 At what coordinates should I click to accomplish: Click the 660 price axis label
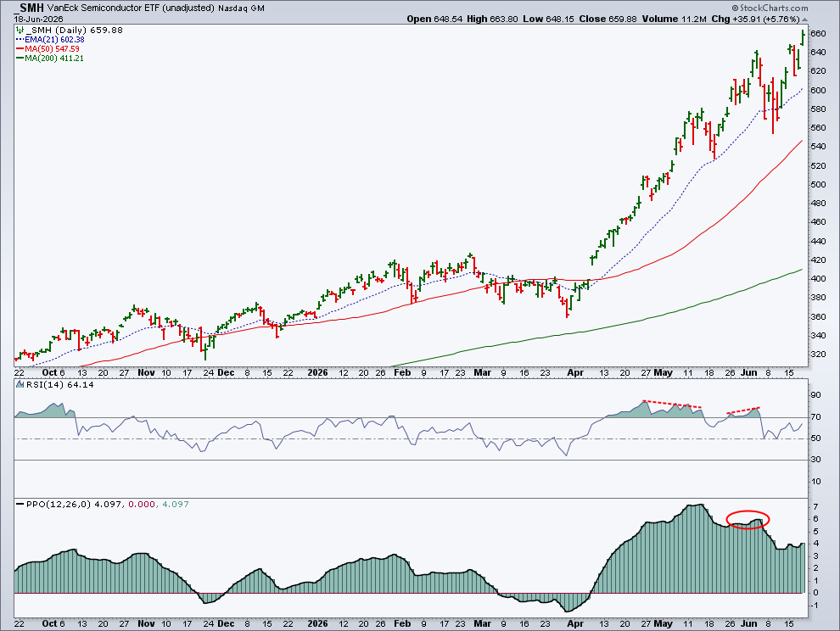tap(818, 34)
